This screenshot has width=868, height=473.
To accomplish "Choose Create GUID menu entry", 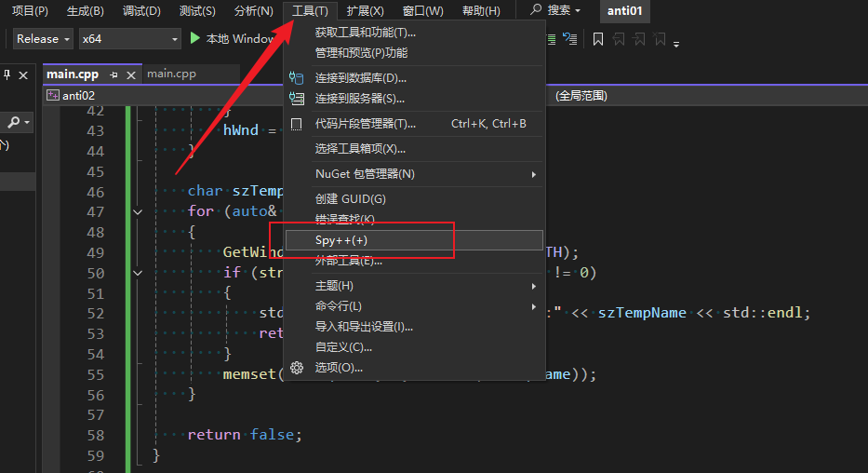I will (350, 199).
